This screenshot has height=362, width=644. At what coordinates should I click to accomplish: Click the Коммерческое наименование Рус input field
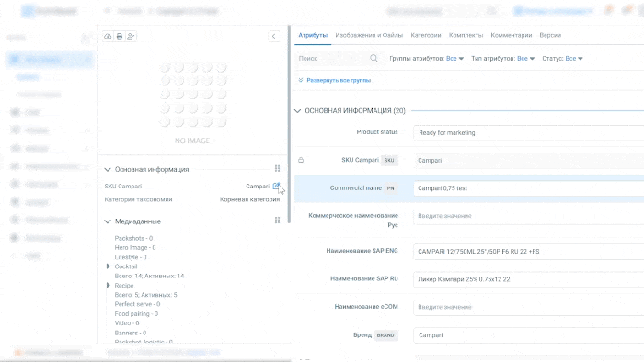[x=529, y=216]
